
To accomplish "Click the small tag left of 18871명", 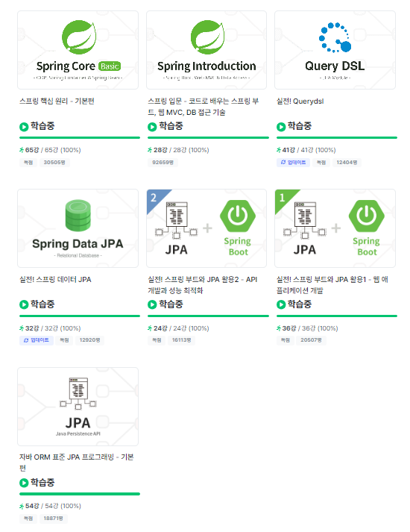I will pyautogui.click(x=28, y=519).
